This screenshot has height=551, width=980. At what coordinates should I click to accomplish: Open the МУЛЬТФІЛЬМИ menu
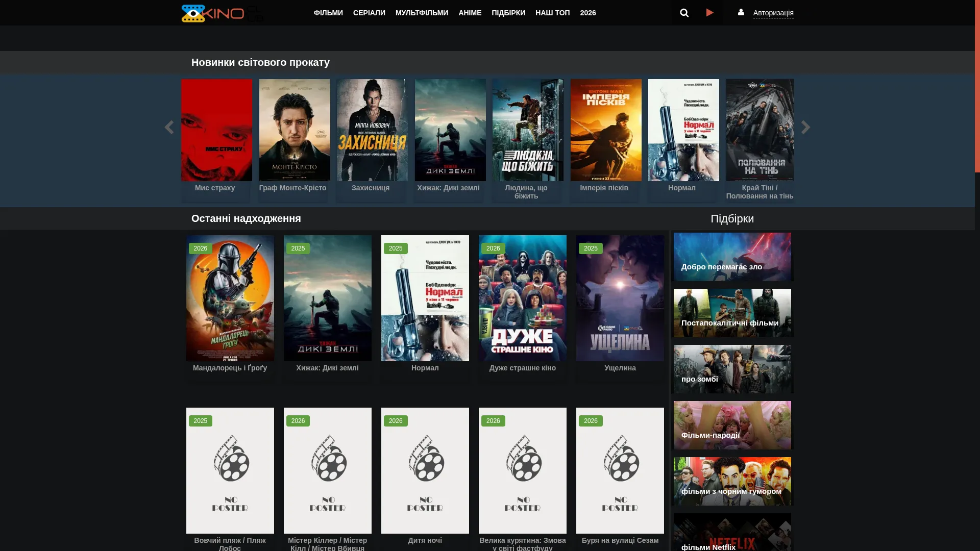click(422, 13)
